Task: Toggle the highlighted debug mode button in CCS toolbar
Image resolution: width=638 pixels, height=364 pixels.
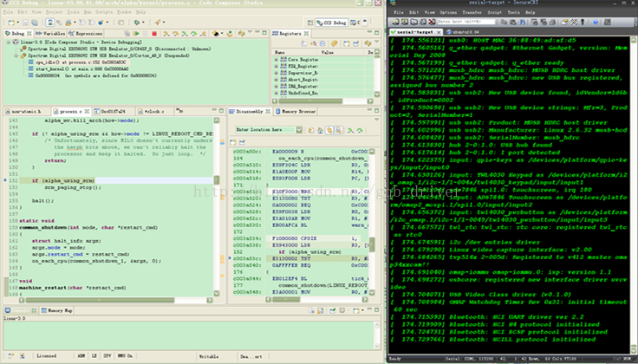Action: 49,23
